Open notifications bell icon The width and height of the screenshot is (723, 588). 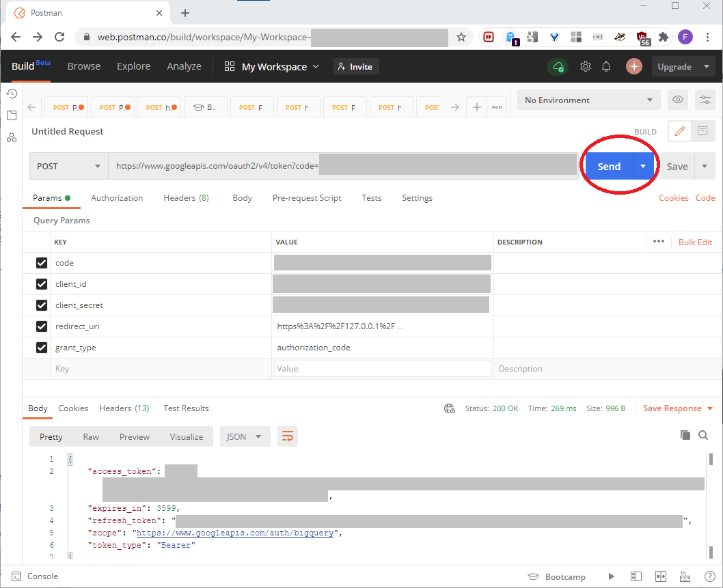(606, 66)
